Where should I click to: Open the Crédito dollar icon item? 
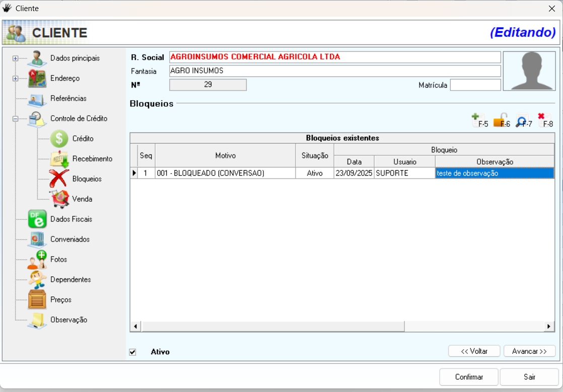pyautogui.click(x=59, y=139)
